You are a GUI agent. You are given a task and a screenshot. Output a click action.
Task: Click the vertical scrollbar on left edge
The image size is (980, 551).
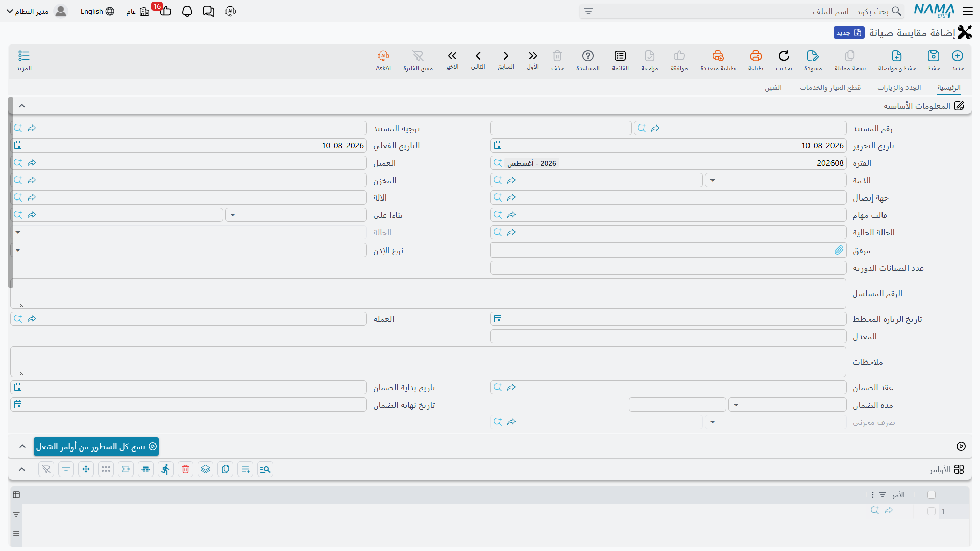(11, 193)
